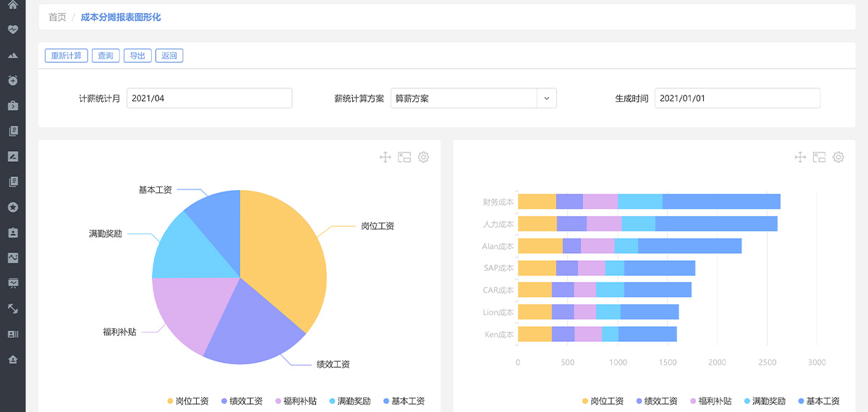The height and width of the screenshot is (412, 868).
Task: Click the move icon on pie chart panel
Action: [x=385, y=157]
